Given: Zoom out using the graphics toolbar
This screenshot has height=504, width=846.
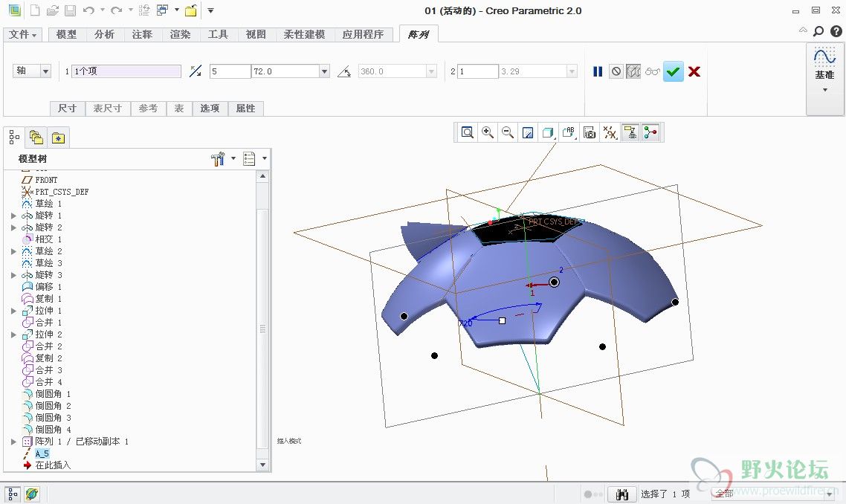Looking at the screenshot, I should pos(507,132).
